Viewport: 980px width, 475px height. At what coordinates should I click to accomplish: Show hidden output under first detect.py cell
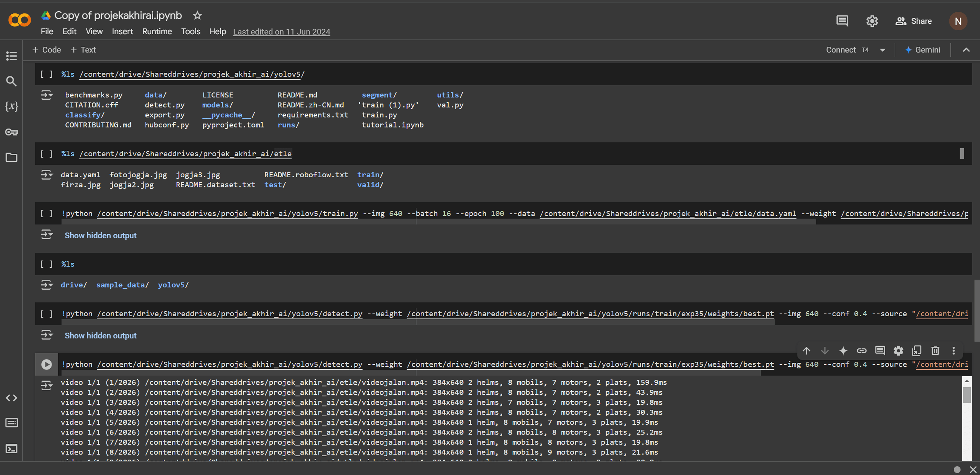(101, 335)
